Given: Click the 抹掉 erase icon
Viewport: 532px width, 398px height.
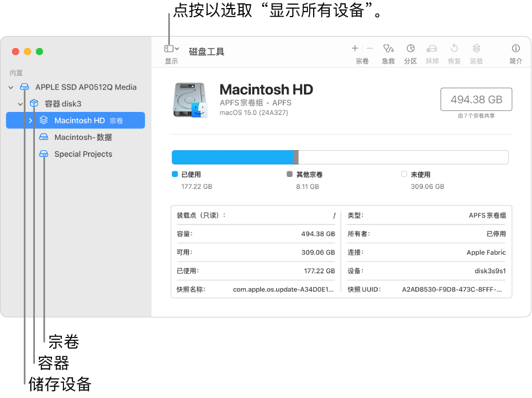Looking at the screenshot, I should point(431,49).
